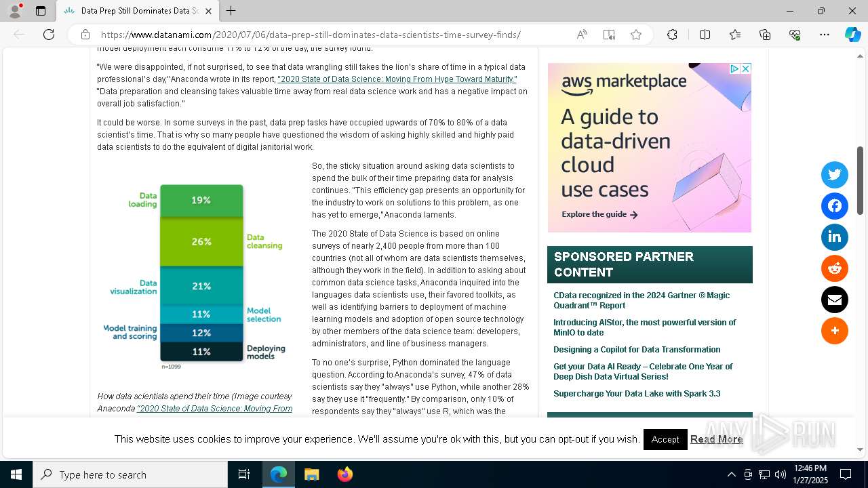Close the Data Prep article tab
Screen dimensions: 868x488
209,11
